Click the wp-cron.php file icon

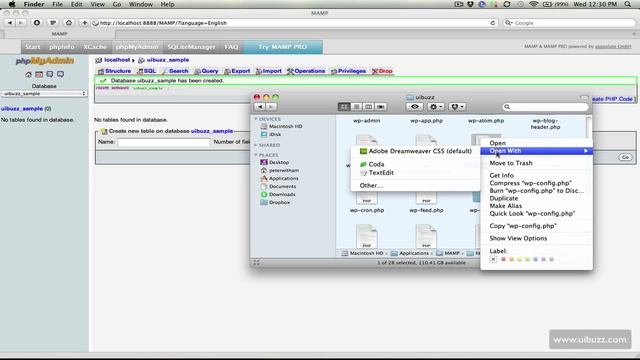pos(367,199)
